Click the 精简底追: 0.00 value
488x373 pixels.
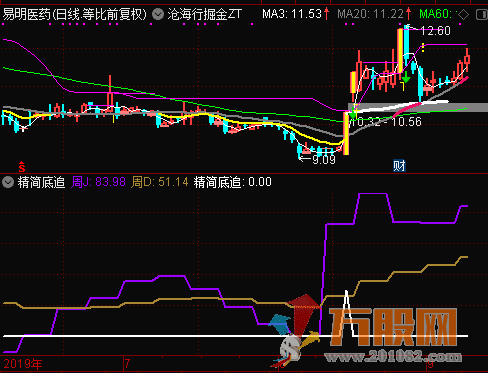233,182
